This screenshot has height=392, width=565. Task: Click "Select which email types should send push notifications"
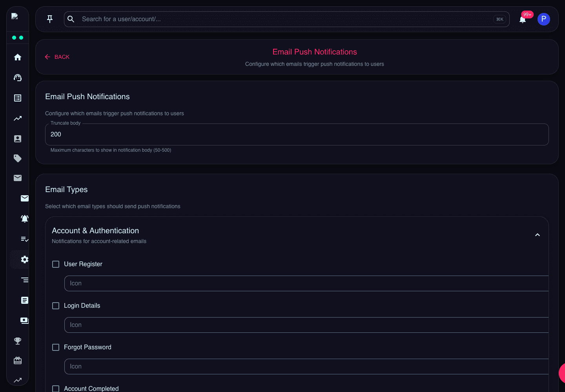113,206
